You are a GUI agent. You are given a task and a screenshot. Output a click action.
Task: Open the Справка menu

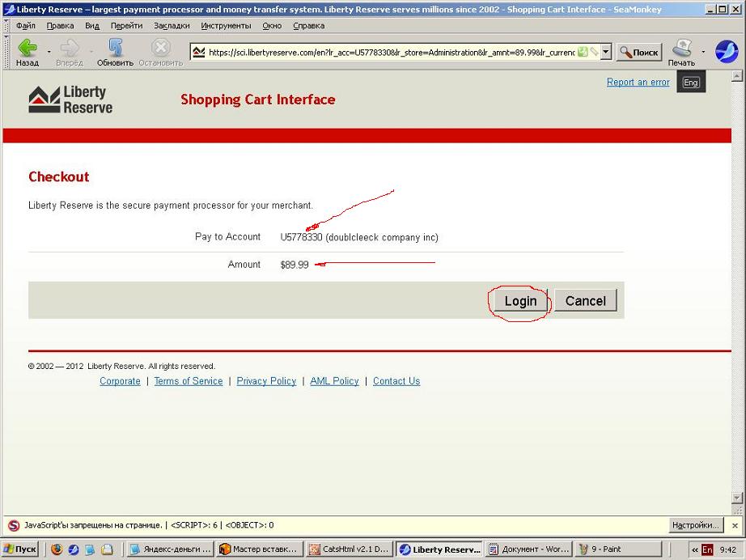[x=309, y=26]
